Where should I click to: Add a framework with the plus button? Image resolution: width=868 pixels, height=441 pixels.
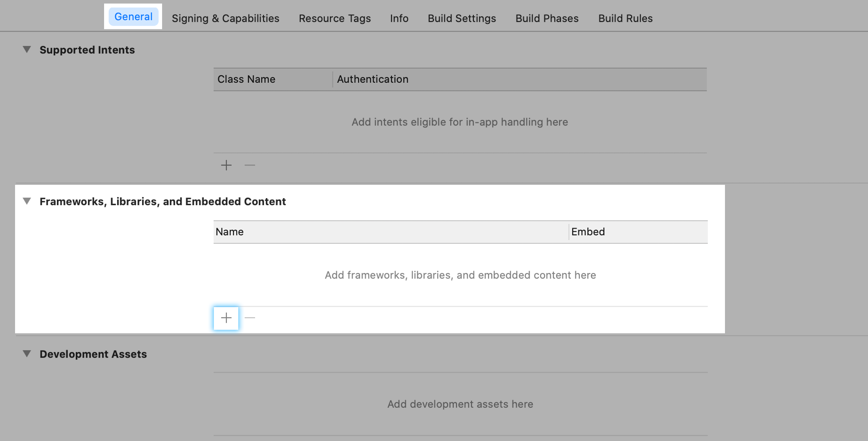pos(226,318)
